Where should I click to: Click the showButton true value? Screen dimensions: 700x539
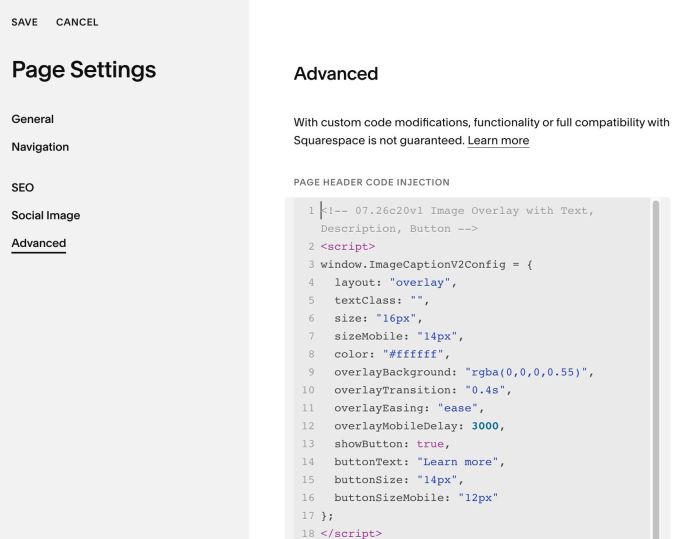click(430, 444)
